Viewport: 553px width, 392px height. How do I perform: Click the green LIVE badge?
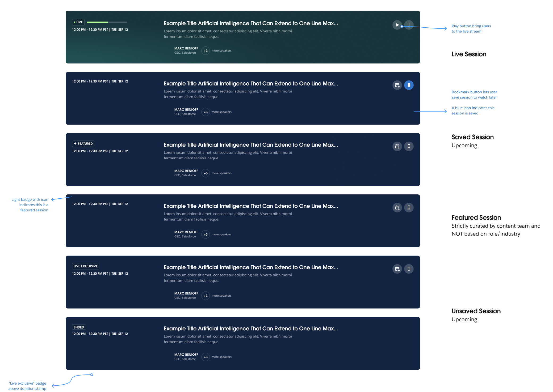tap(78, 22)
